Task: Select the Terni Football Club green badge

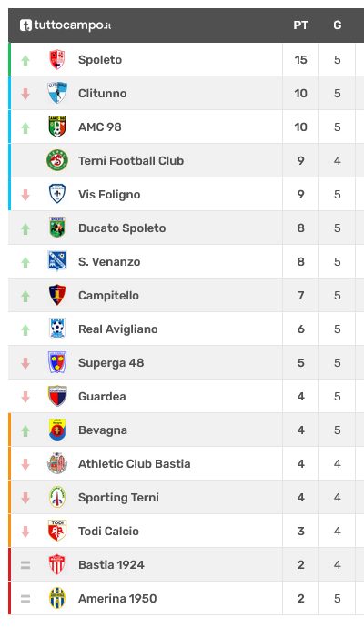Action: pyautogui.click(x=57, y=160)
